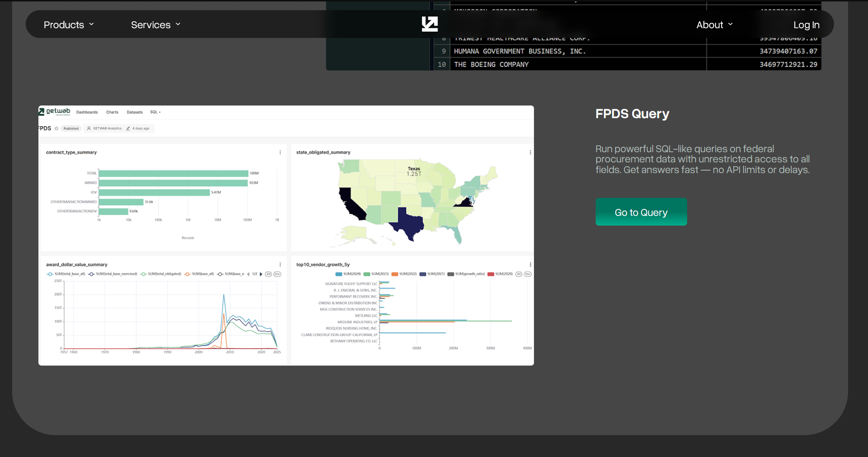This screenshot has height=457, width=868.
Task: Open state_obligated_summary chart options menu
Action: (530, 152)
